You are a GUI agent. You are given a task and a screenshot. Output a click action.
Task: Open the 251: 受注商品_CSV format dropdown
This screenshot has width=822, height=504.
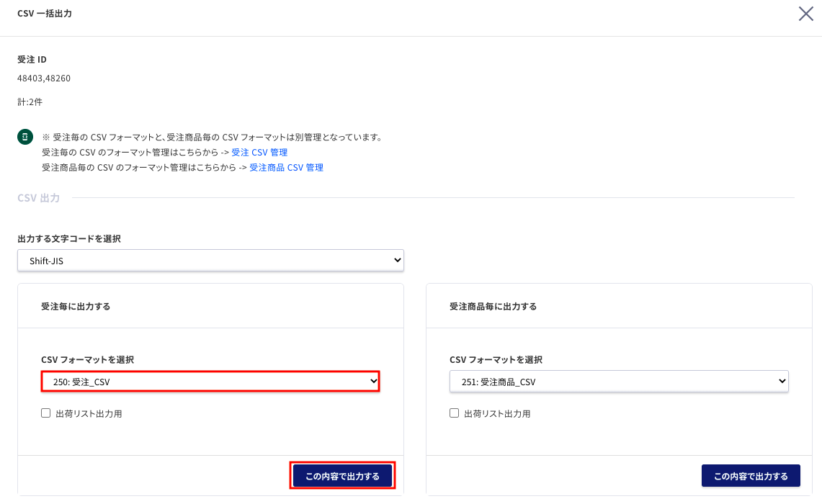pyautogui.click(x=619, y=382)
